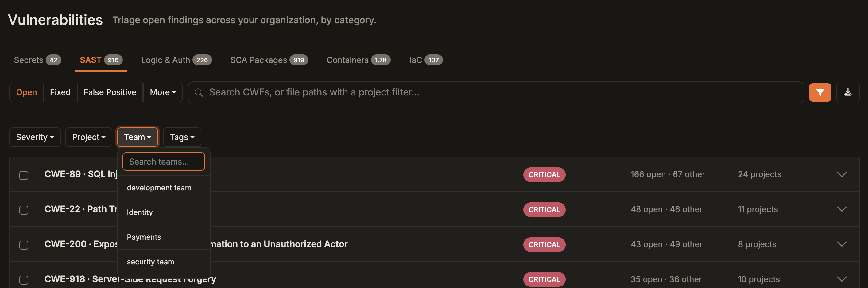Select Payments team option
This screenshot has width=868, height=288.
[164, 237]
